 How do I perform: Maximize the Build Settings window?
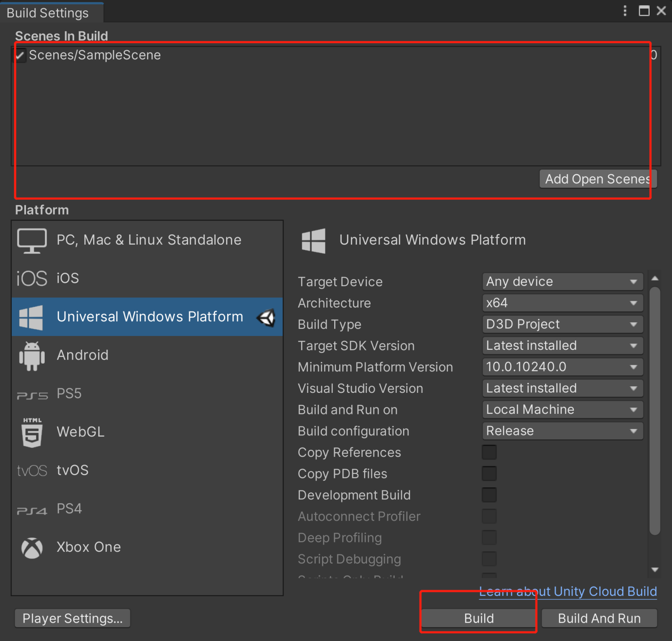(644, 11)
